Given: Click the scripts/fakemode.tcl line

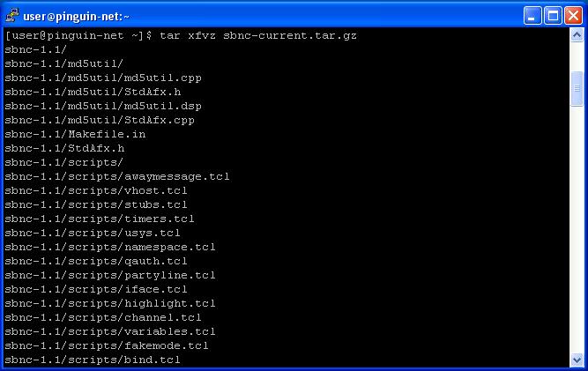Looking at the screenshot, I should point(107,346).
